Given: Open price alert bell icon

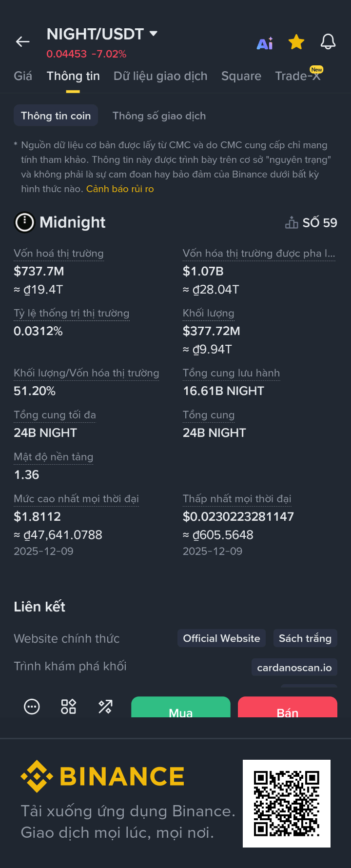Looking at the screenshot, I should pyautogui.click(x=328, y=42).
